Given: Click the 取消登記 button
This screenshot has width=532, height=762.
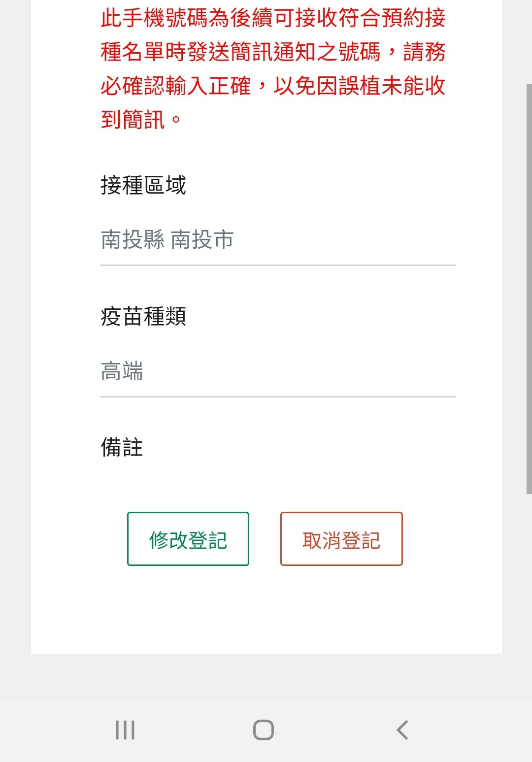Looking at the screenshot, I should [341, 539].
